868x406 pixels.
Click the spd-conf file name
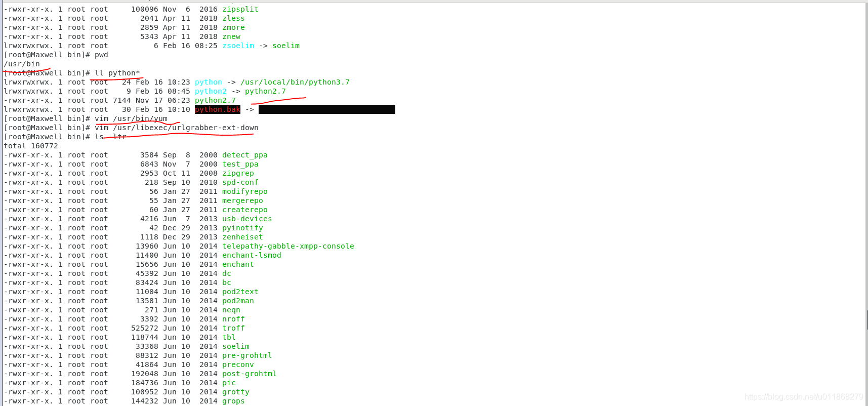(x=240, y=182)
